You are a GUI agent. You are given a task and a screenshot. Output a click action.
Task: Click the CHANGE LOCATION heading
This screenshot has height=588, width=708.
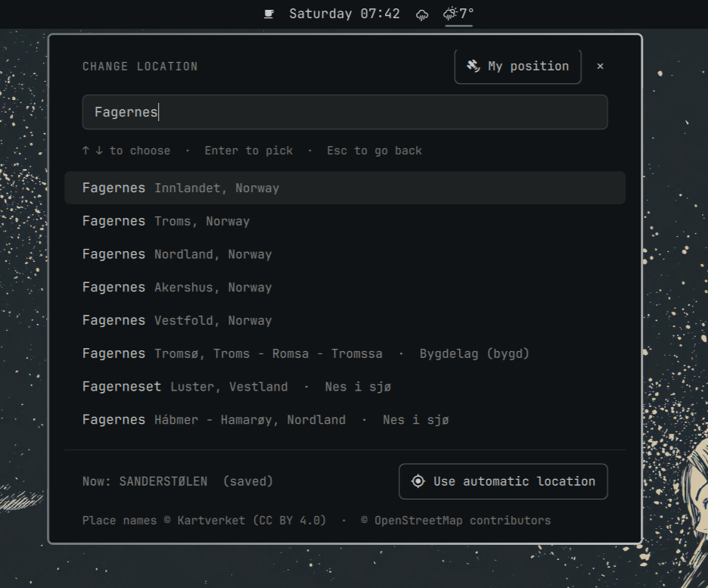[x=140, y=67]
